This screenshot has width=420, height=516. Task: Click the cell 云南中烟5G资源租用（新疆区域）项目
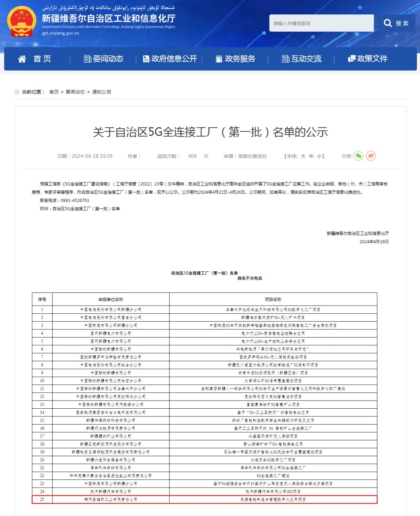[273, 373]
